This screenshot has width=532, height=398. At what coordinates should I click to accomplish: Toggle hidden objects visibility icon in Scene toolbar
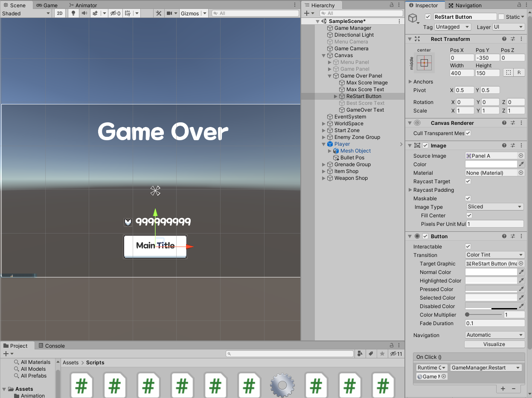(115, 13)
